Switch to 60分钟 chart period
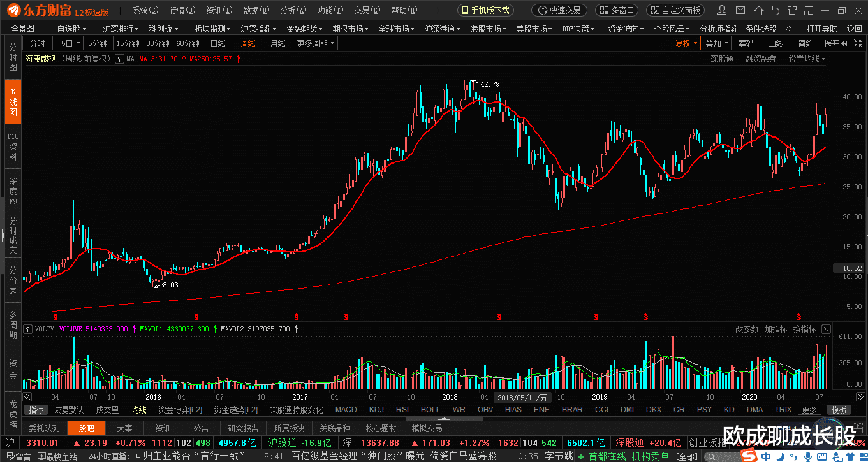868x462 pixels. [x=188, y=43]
